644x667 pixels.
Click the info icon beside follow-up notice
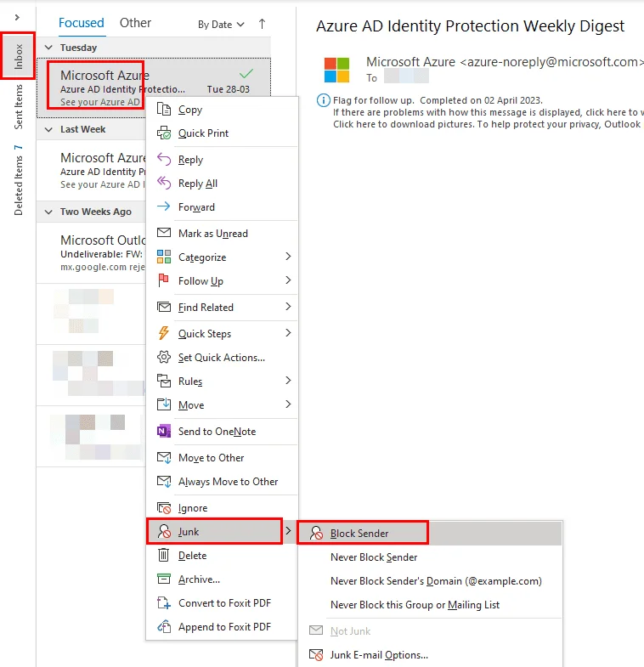324,100
